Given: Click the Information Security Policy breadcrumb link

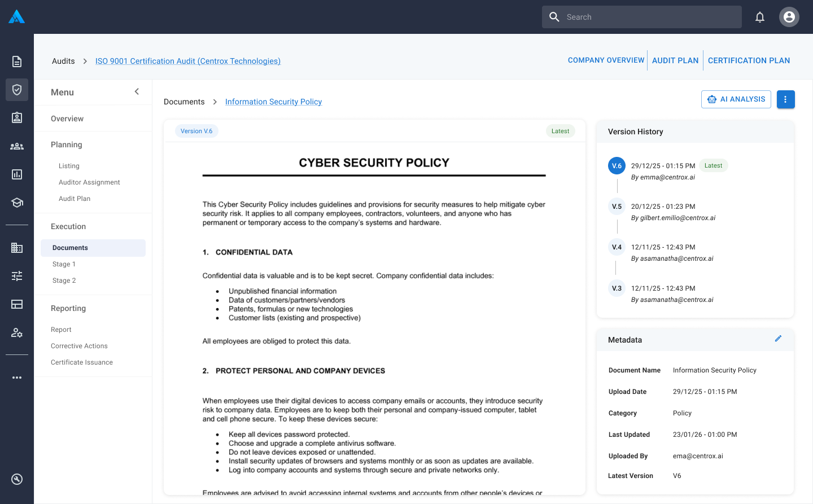Looking at the screenshot, I should click(x=273, y=102).
